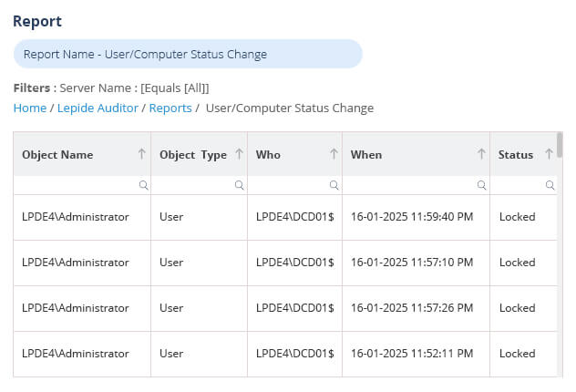Focus the When filter field
This screenshot has height=392, width=576.
[416, 185]
